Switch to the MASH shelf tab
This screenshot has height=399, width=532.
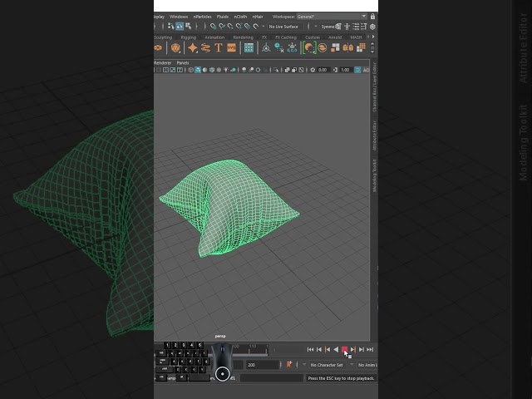point(356,37)
